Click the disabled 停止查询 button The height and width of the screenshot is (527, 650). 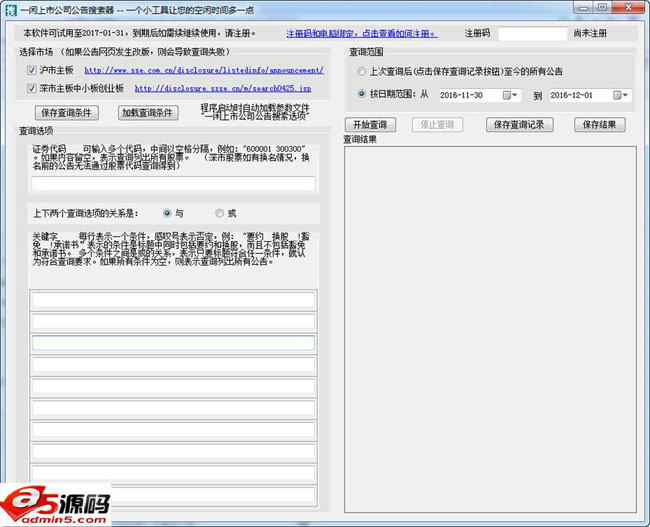tap(437, 125)
